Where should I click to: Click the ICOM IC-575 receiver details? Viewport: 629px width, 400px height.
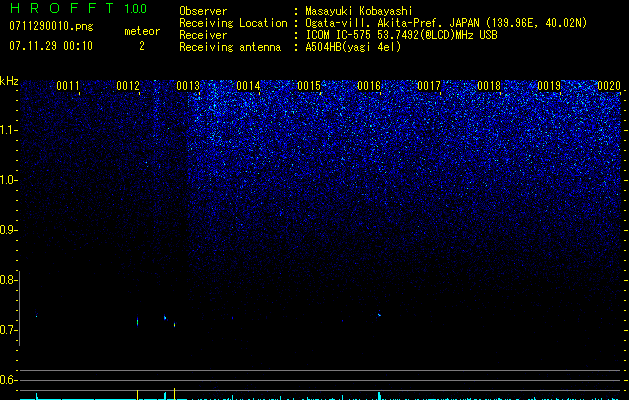[x=401, y=35]
